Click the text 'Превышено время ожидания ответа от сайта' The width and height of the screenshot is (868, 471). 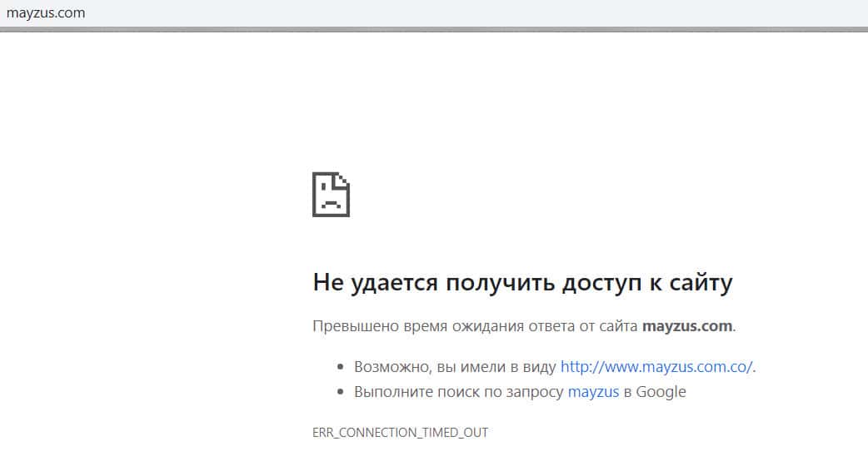(x=475, y=326)
